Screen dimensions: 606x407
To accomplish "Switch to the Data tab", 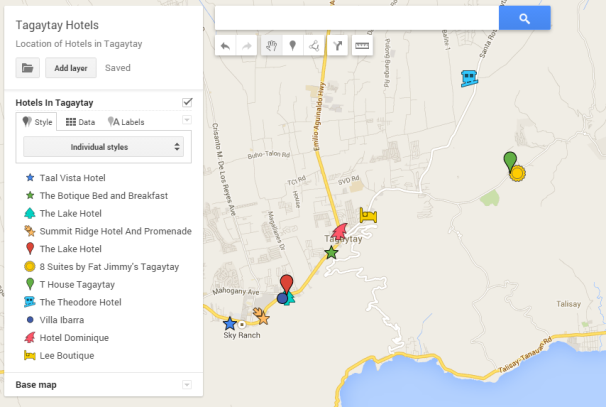I will (80, 122).
